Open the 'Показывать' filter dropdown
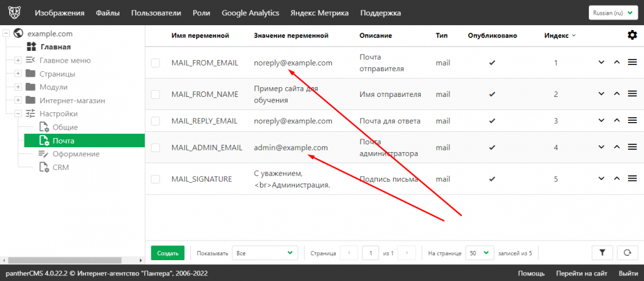 pos(265,253)
